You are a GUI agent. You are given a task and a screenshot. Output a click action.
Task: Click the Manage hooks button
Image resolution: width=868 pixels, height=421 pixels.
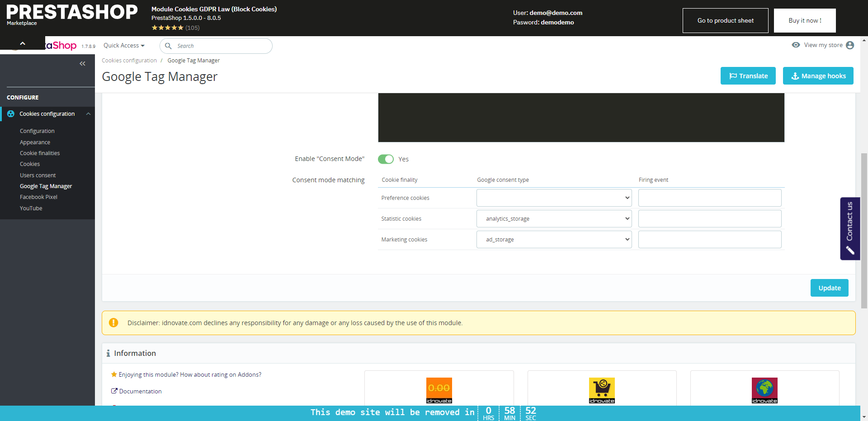click(818, 76)
